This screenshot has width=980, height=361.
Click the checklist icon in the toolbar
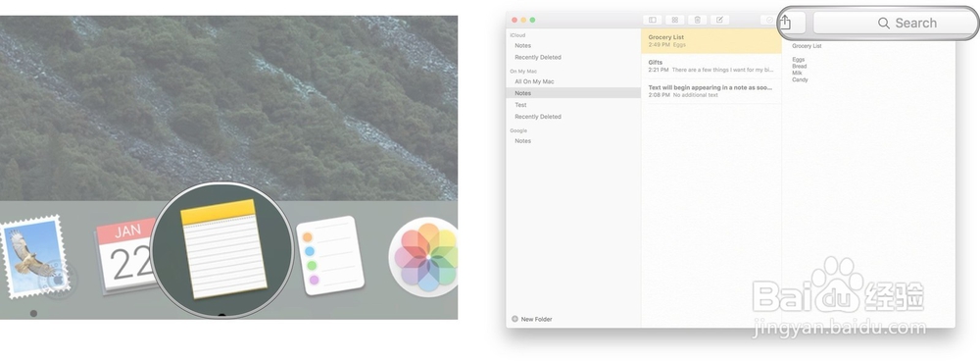point(768,20)
